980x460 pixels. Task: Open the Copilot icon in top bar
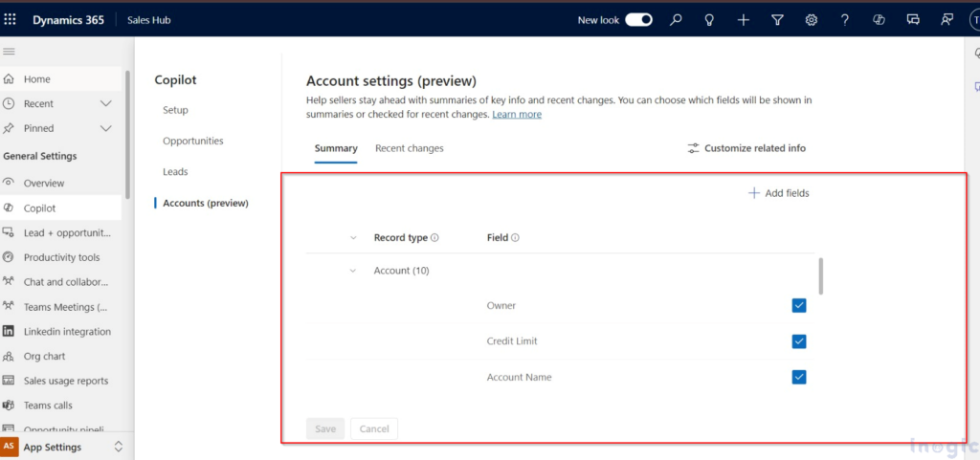pyautogui.click(x=879, y=20)
